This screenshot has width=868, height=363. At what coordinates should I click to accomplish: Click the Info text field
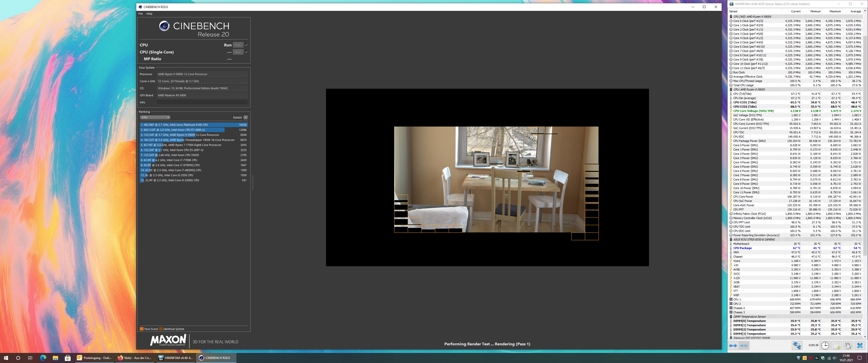tap(202, 102)
